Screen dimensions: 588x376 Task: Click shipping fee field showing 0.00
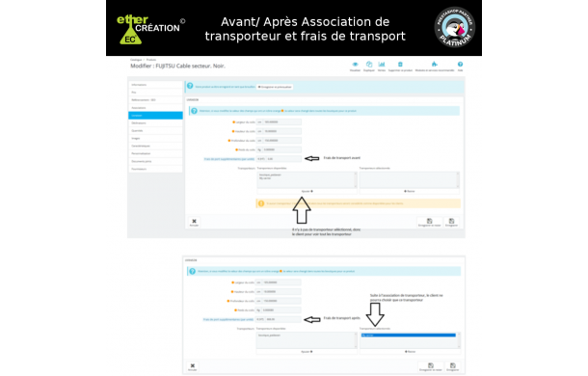pyautogui.click(x=283, y=159)
